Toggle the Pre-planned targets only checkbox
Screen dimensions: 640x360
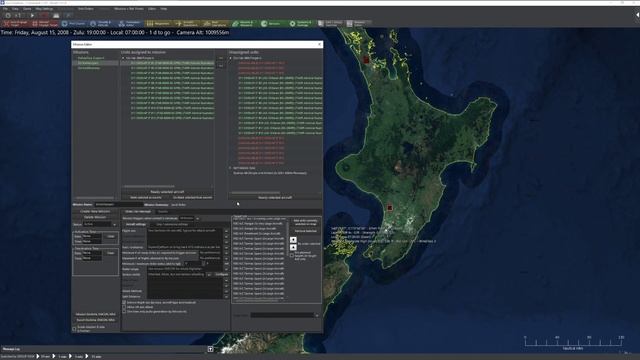291,256
